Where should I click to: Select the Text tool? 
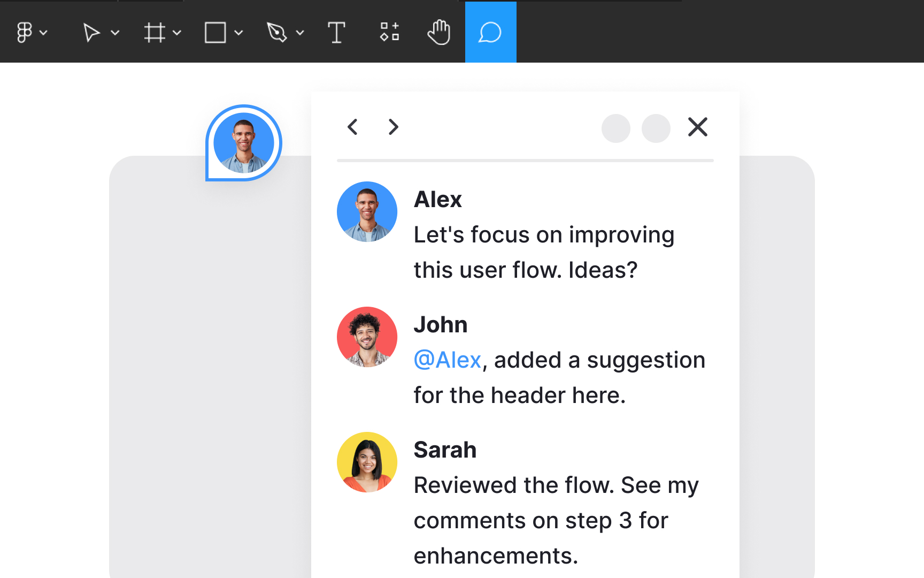click(x=337, y=32)
